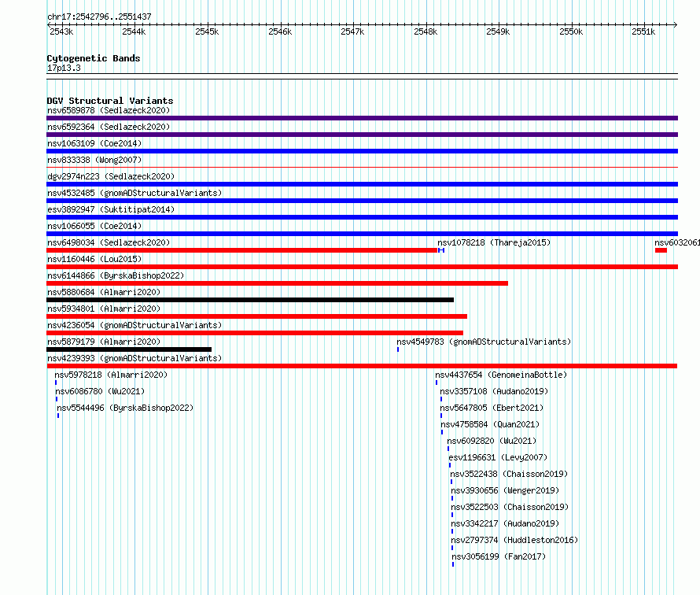Click esv1196631 (Levy2007) label
This screenshot has height=595, width=700.
(x=498, y=457)
